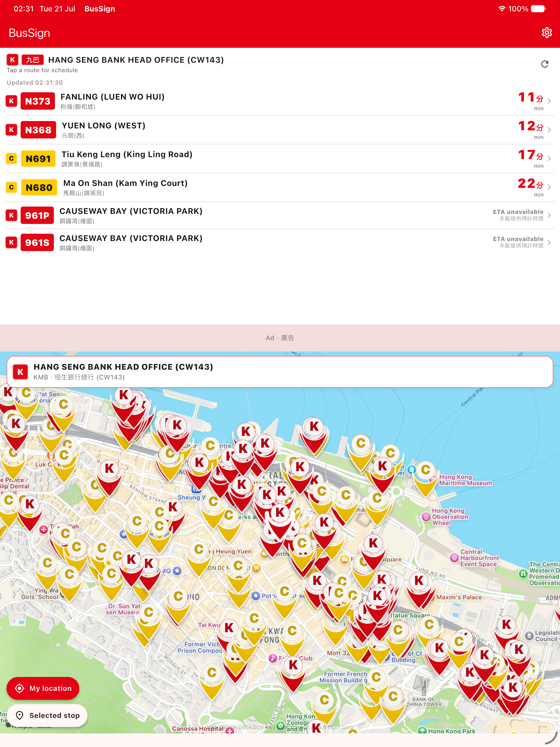This screenshot has width=560, height=747.
Task: Tap the Hang Seng Bank stop card on map
Action: 280,372
